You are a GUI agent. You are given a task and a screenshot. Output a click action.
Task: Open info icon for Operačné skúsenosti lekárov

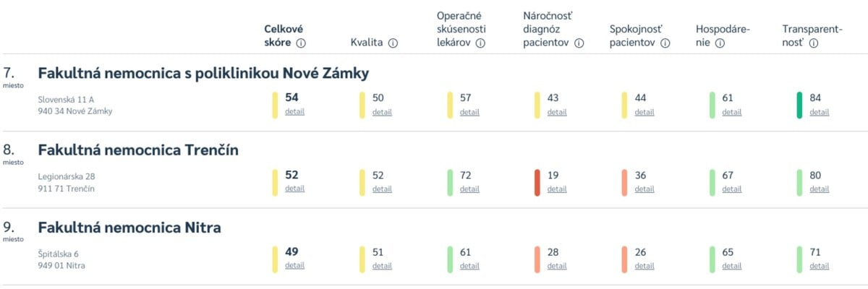pos(480,43)
